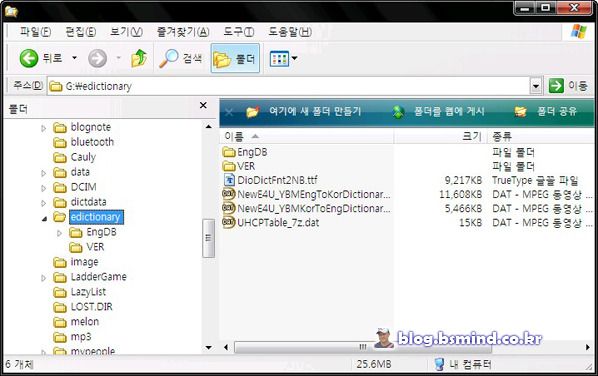Viewport: 598px width, 376px height.
Task: Click the dictdata folder icon in tree
Action: pyautogui.click(x=60, y=202)
